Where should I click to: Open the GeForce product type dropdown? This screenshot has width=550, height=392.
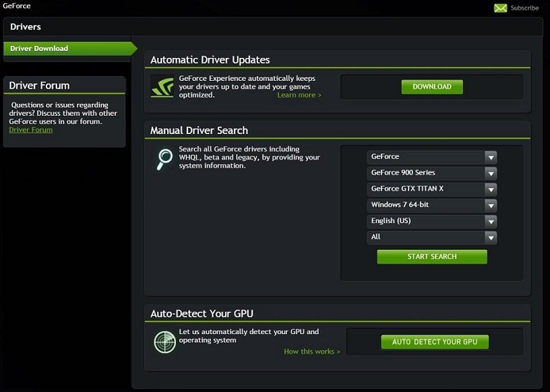[432, 157]
